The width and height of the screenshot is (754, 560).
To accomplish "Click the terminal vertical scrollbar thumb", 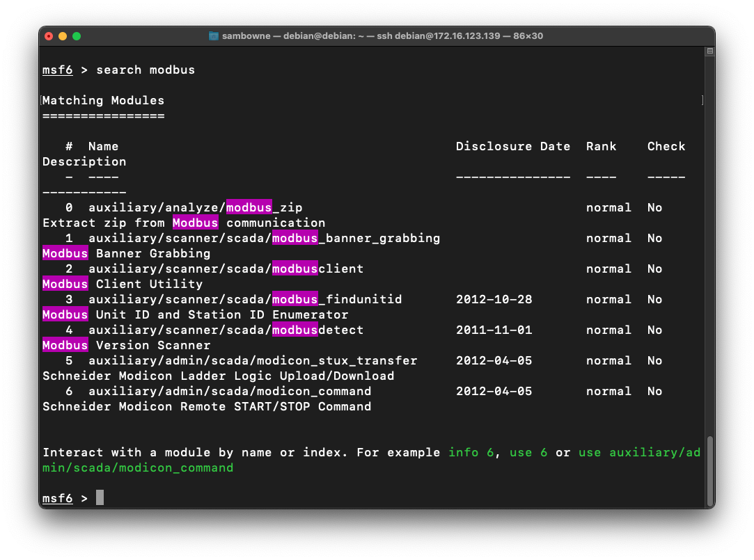I will pyautogui.click(x=709, y=472).
